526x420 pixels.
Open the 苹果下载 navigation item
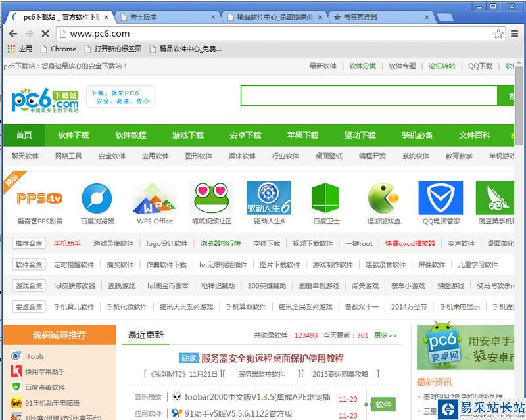click(x=302, y=135)
